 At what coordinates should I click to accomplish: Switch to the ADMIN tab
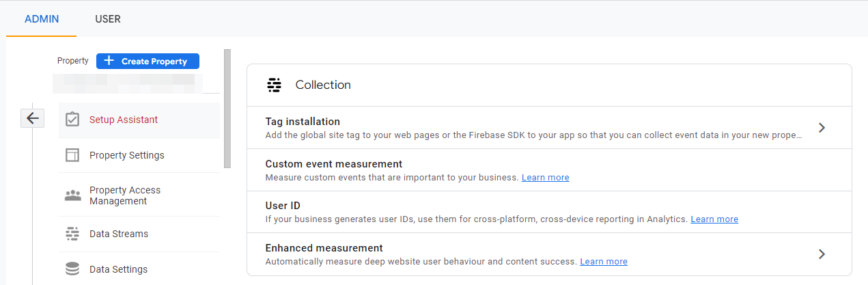pyautogui.click(x=42, y=19)
